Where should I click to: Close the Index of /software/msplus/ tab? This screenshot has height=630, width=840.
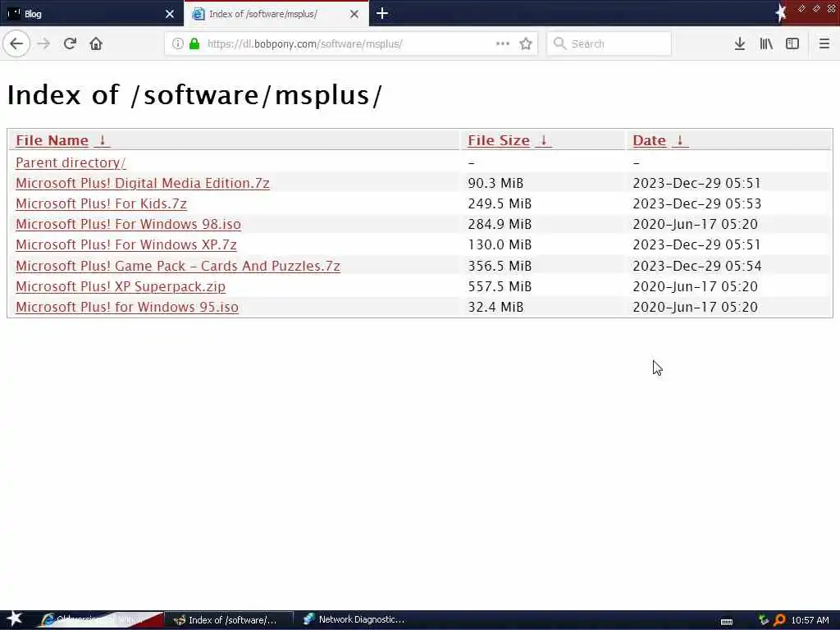[354, 14]
